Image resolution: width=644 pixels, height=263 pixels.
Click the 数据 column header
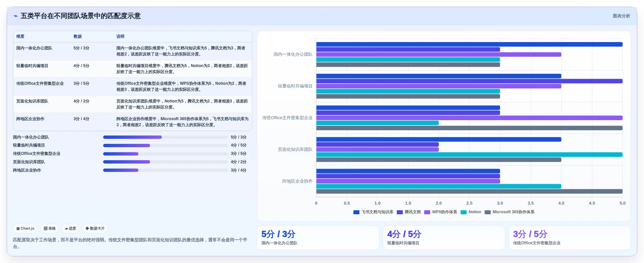pyautogui.click(x=78, y=36)
